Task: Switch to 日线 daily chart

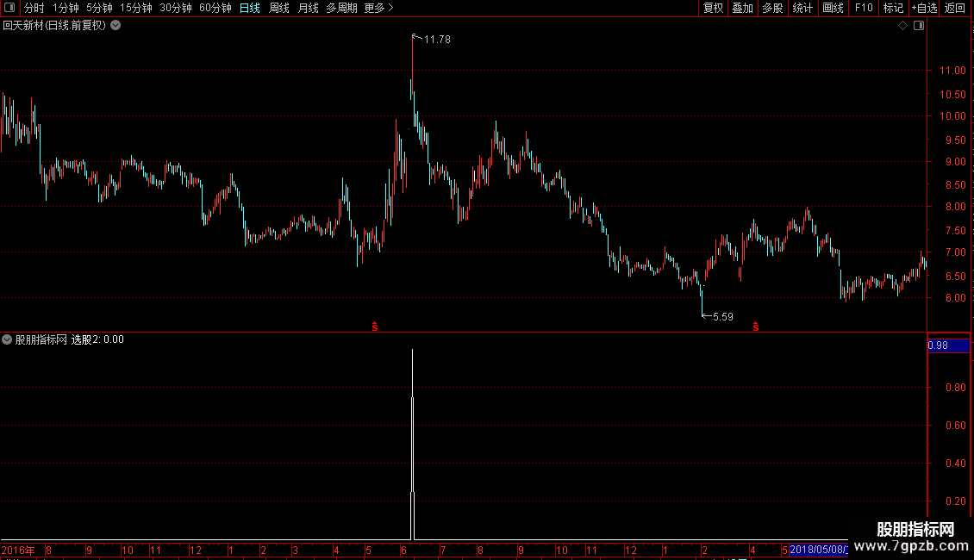Action: click(x=250, y=8)
